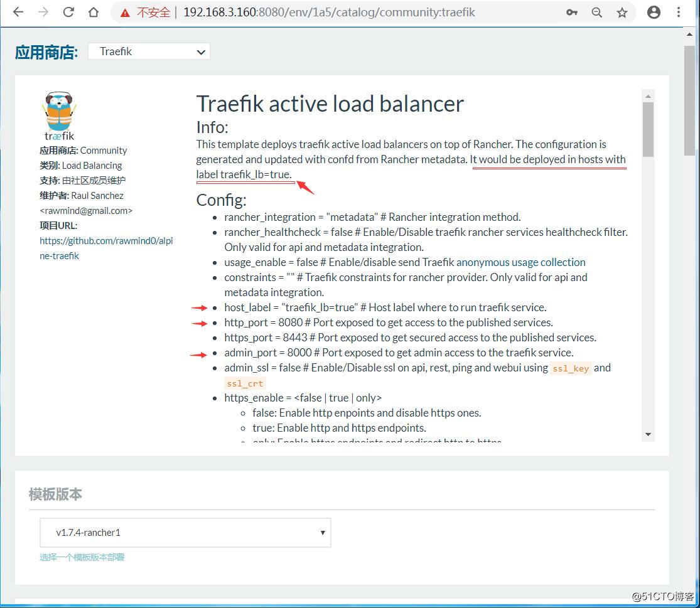The image size is (700, 608).
Task: Click the red not-secure warning triangle
Action: [125, 13]
